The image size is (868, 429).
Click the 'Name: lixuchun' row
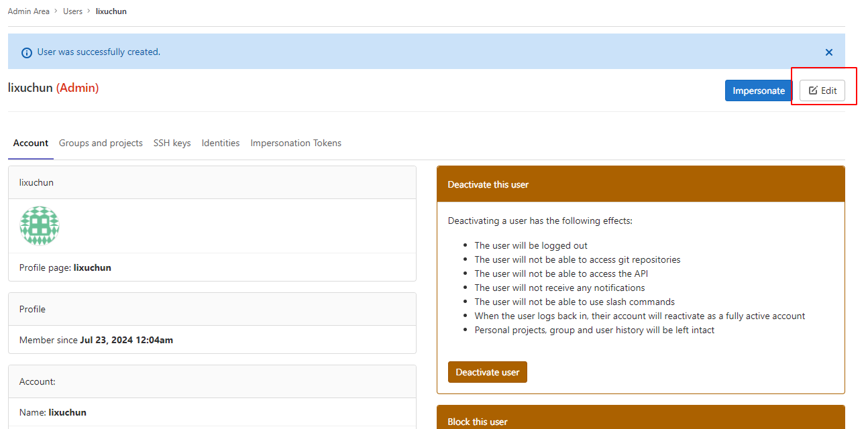point(212,412)
